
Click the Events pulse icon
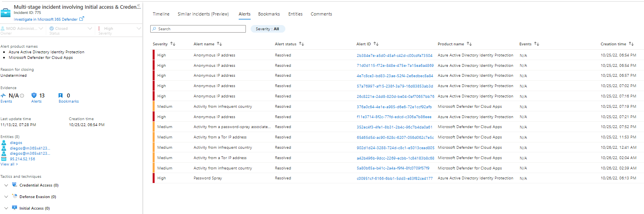(4, 95)
